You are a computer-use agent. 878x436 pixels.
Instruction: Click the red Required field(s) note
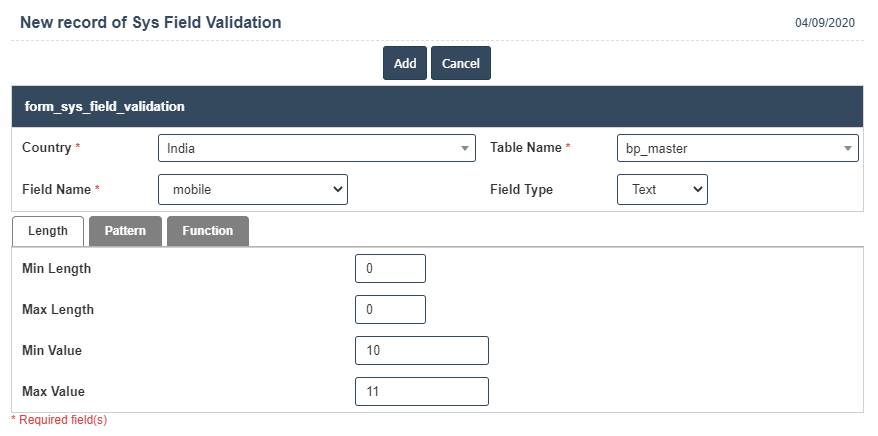coord(59,420)
